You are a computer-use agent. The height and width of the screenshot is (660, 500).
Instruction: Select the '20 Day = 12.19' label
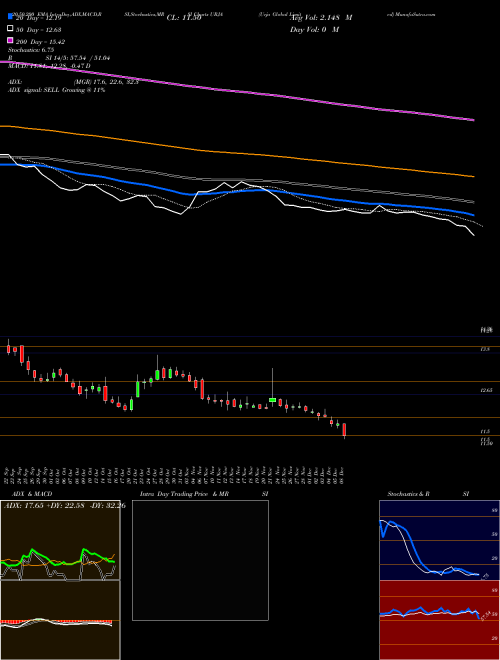[39, 18]
